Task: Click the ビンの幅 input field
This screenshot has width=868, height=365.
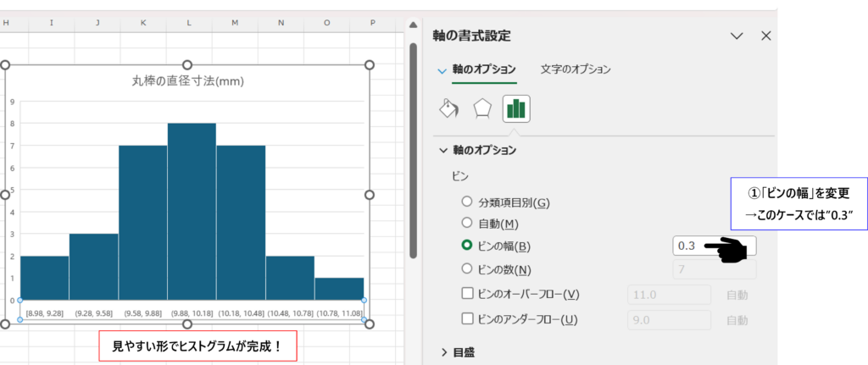Action: click(x=691, y=246)
